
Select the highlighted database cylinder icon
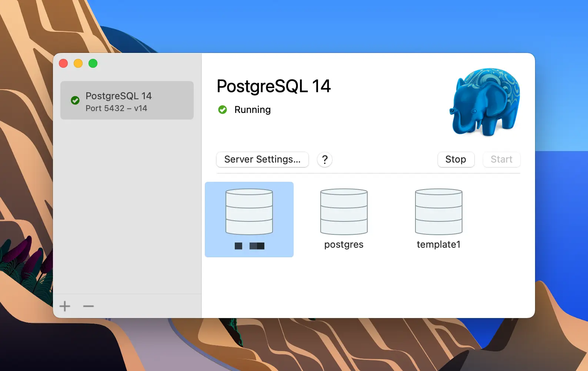tap(249, 212)
